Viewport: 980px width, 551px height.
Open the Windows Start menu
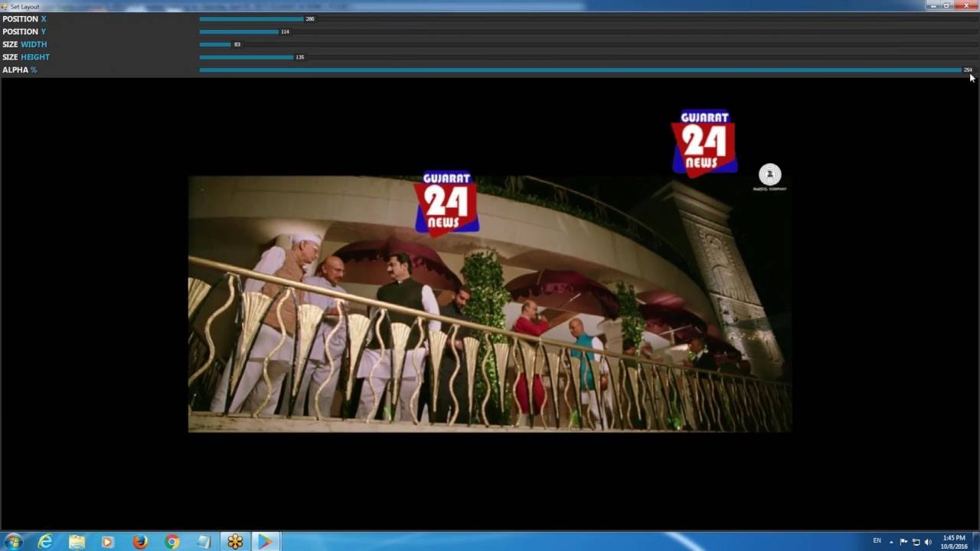(x=13, y=542)
